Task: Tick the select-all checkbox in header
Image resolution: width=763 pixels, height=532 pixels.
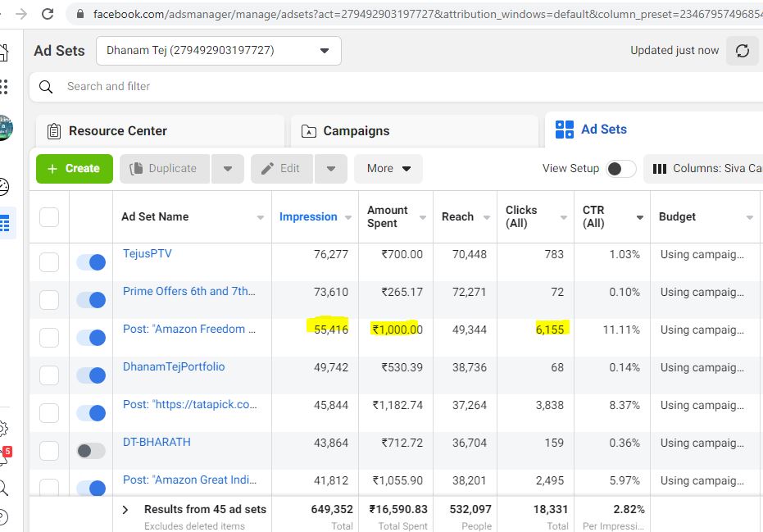Action: click(49, 217)
